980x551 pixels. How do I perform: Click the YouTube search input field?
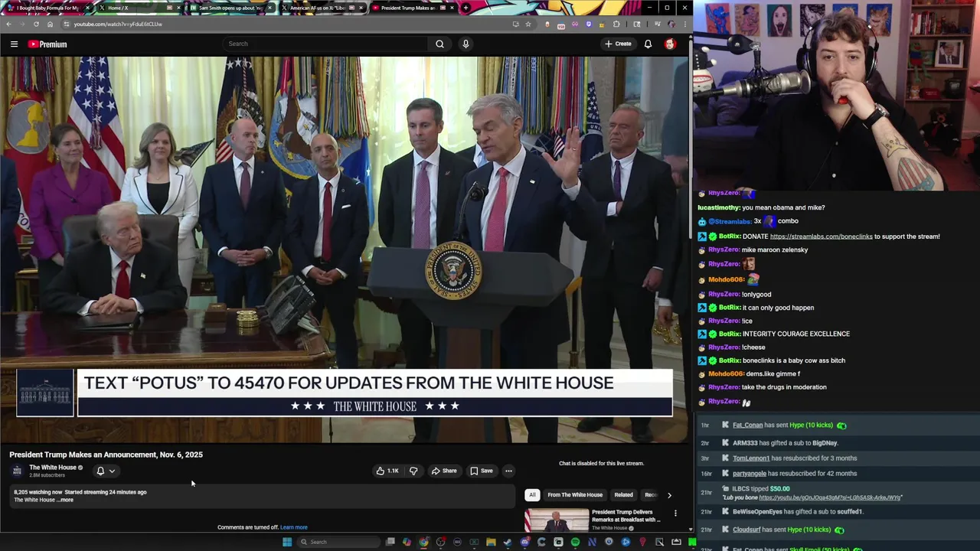(325, 44)
